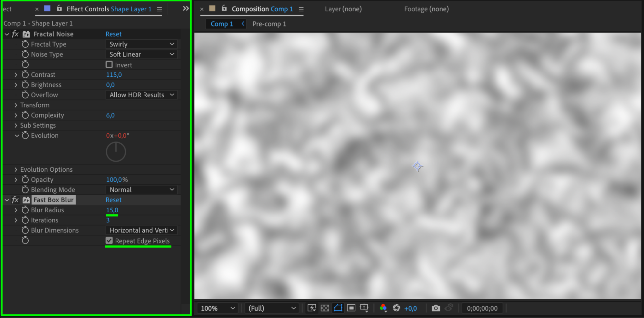This screenshot has height=318, width=644.
Task: Enable the Invert checkbox
Action: 109,65
